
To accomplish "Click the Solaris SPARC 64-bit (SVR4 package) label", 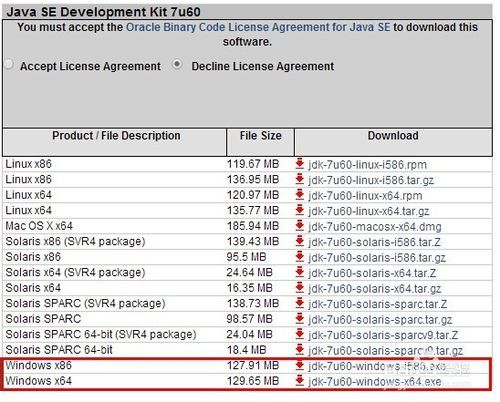I will pyautogui.click(x=101, y=334).
